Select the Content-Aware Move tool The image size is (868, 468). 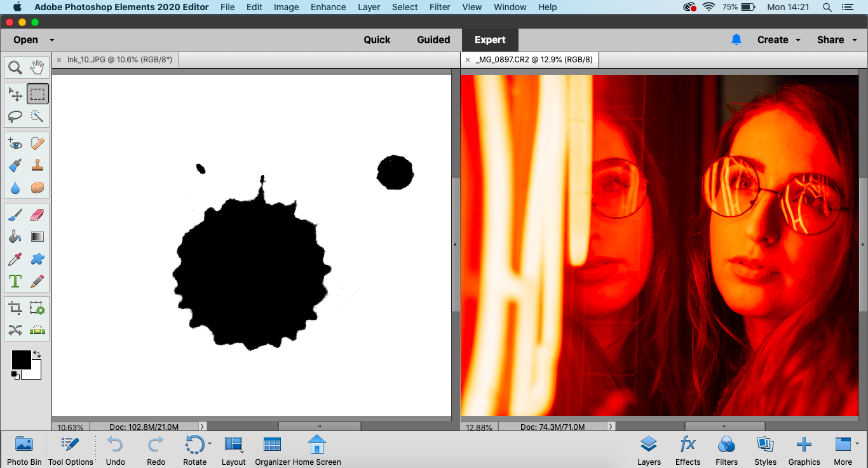[15, 331]
